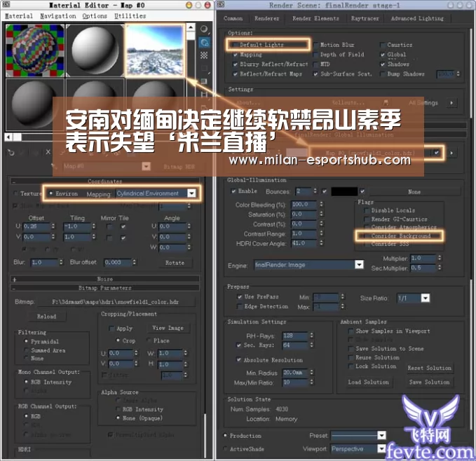This screenshot has width=476, height=461.
Task: Open the Viewport Perspective dropdown
Action: tap(381, 448)
